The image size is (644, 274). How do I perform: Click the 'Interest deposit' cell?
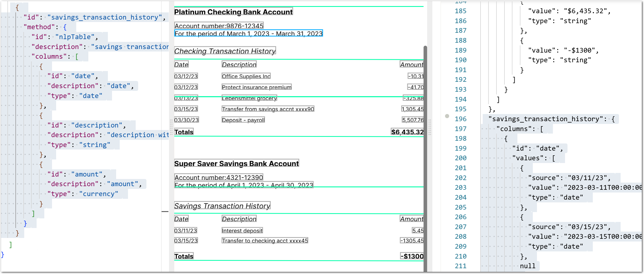[x=242, y=230]
